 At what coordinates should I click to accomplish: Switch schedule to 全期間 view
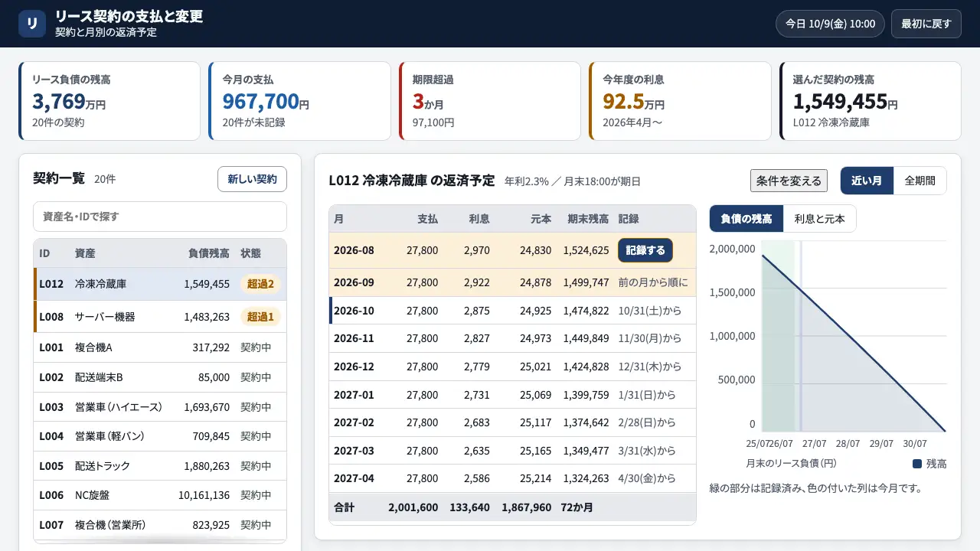tap(920, 181)
